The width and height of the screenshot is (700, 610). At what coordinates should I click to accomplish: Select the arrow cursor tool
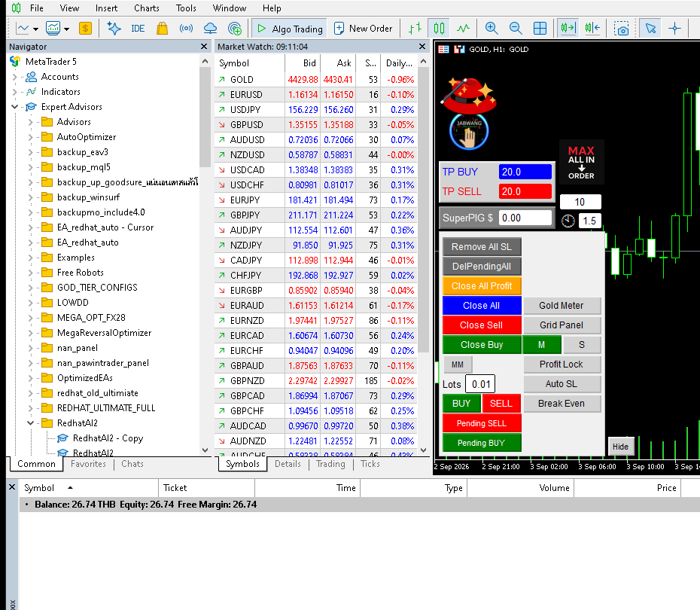point(650,29)
